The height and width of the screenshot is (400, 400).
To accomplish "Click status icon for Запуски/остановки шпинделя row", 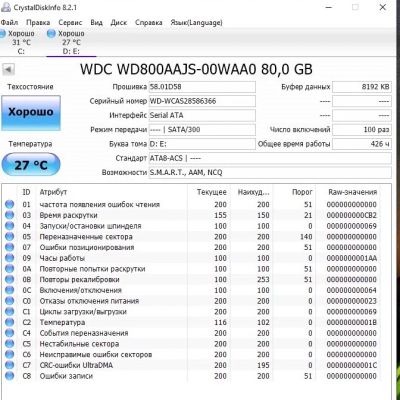I will tap(10, 226).
